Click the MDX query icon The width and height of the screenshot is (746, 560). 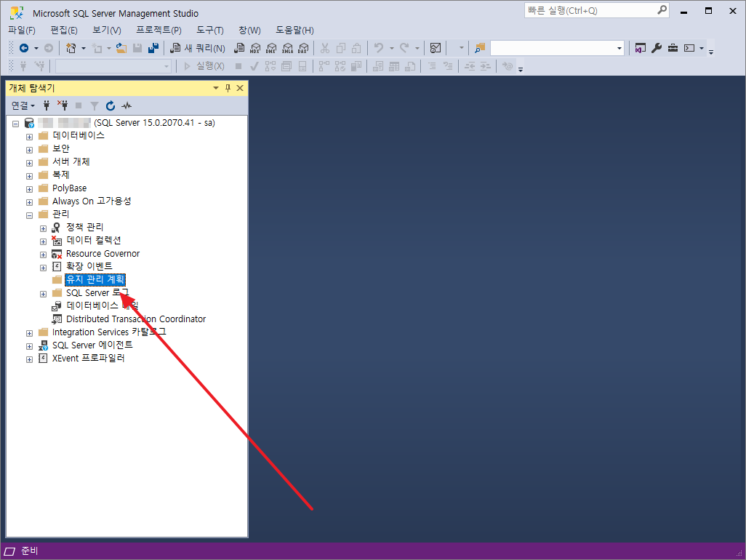tap(255, 48)
